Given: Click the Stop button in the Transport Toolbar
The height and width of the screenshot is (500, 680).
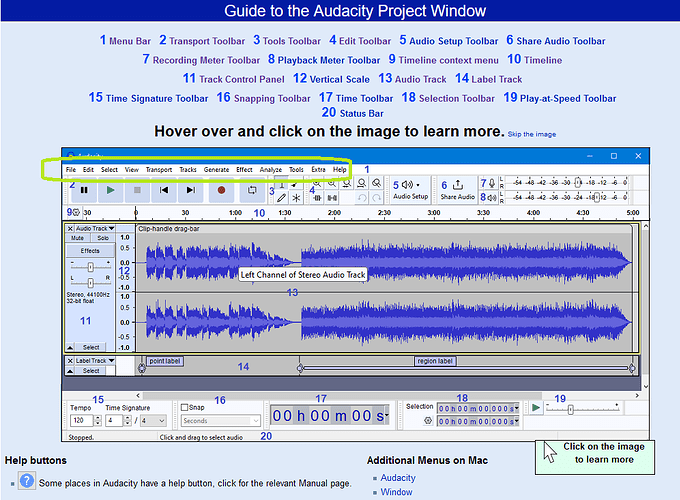Looking at the screenshot, I should [x=137, y=190].
